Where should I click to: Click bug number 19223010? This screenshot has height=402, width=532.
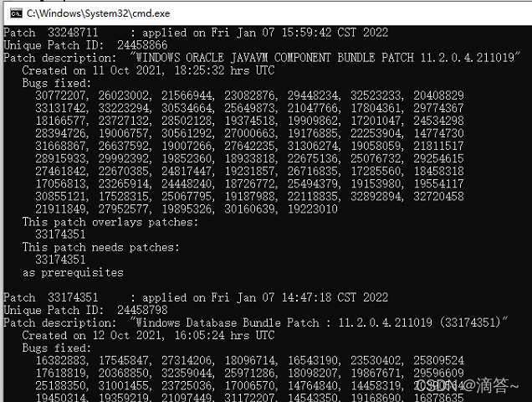313,209
